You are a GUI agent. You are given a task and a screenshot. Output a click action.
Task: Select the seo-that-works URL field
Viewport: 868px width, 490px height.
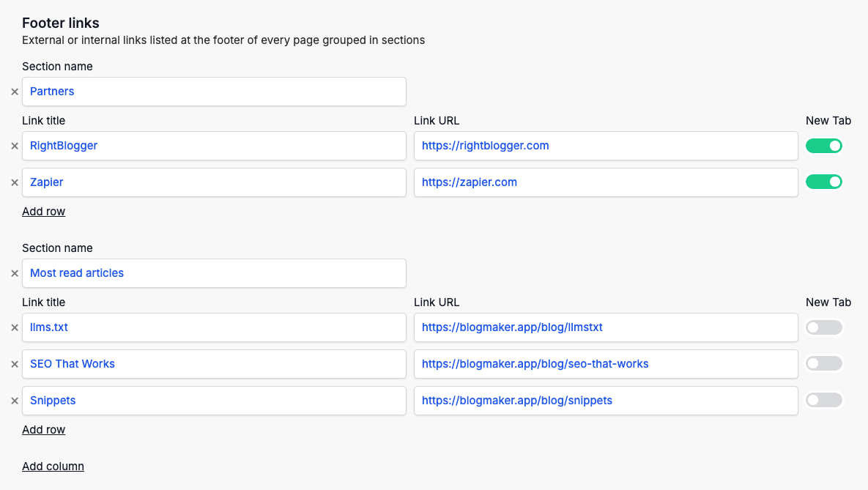[x=605, y=364]
